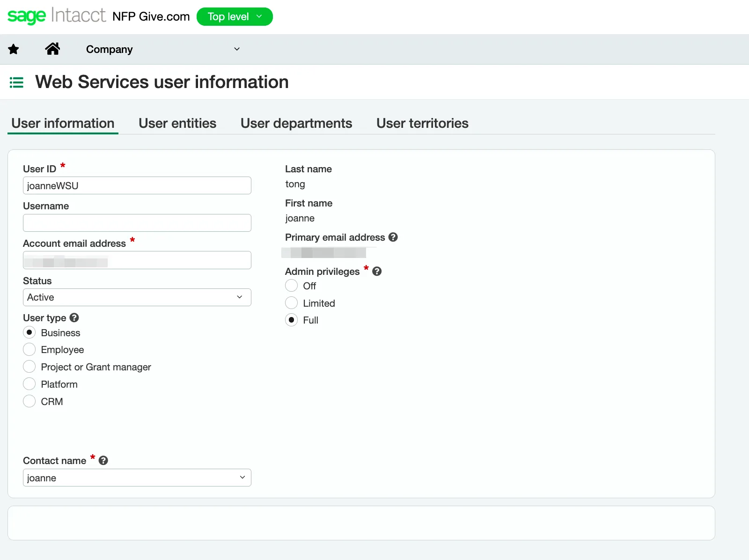Screen dimensions: 749x560
Task: Set Admin privileges to Limited
Action: (x=291, y=303)
